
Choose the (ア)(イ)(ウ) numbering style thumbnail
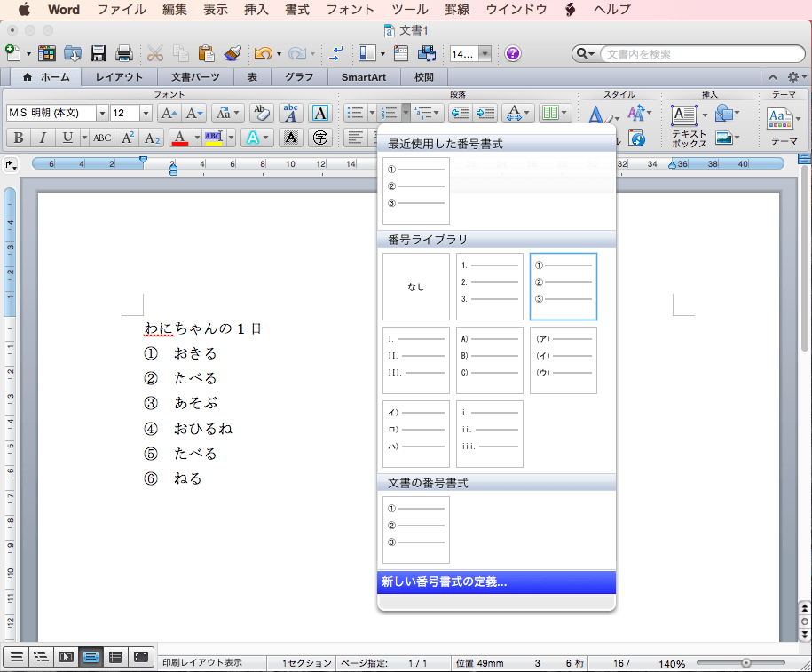coord(563,360)
